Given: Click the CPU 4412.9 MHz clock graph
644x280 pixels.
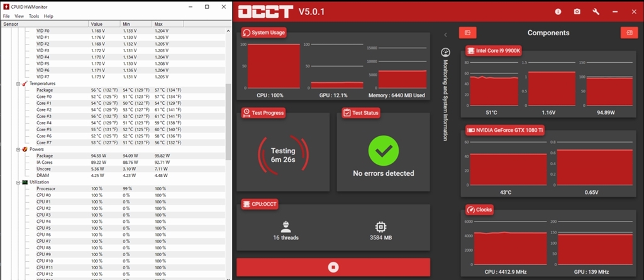Looking at the screenshot, I should click(510, 244).
